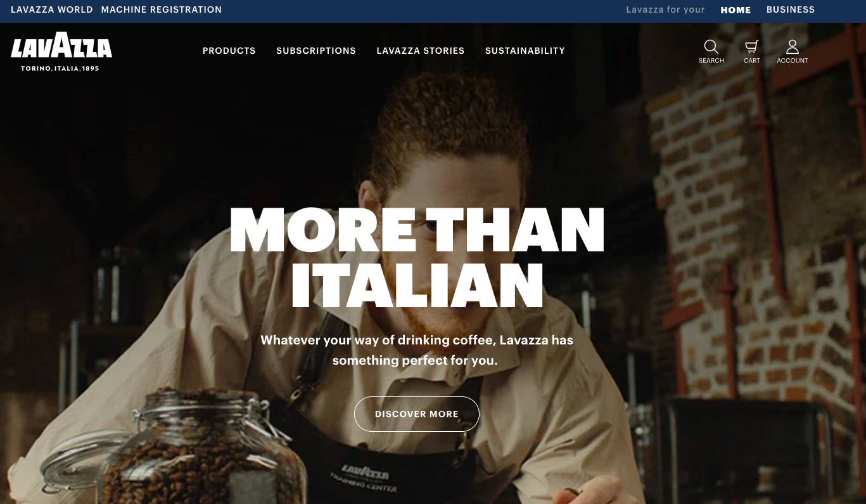Screen dimensions: 866x504
Task: Go to MACHINE REGISTRATION
Action: click(162, 10)
